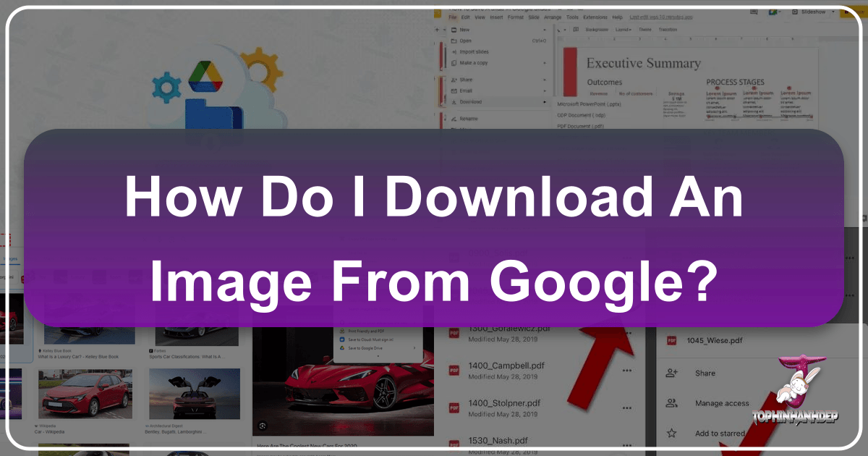This screenshot has width=868, height=456.
Task: Open more options for 1400_Campbell.pdf
Action: coord(625,371)
